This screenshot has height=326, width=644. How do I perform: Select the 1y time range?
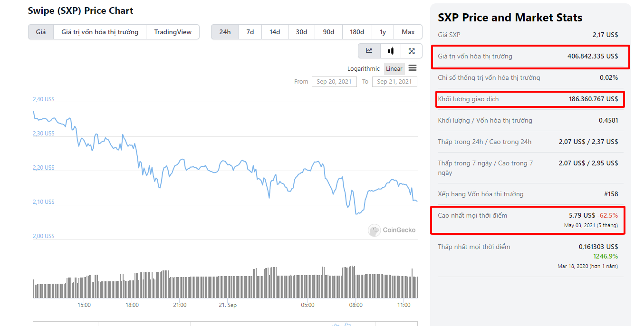[x=383, y=32]
